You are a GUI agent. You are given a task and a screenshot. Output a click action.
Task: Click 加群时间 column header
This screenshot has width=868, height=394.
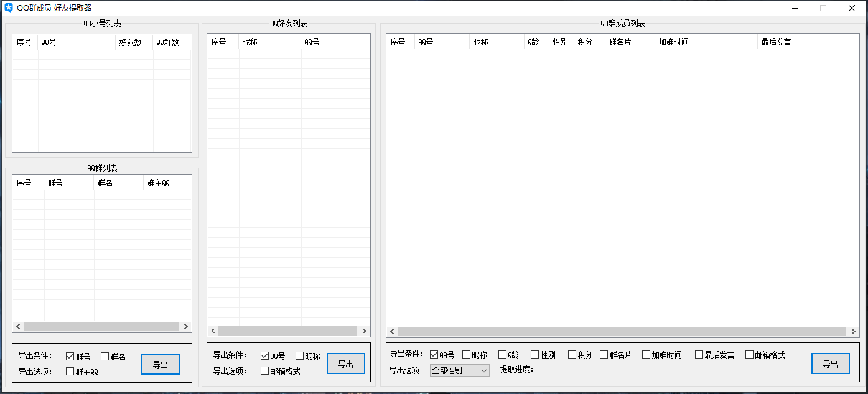coord(706,42)
